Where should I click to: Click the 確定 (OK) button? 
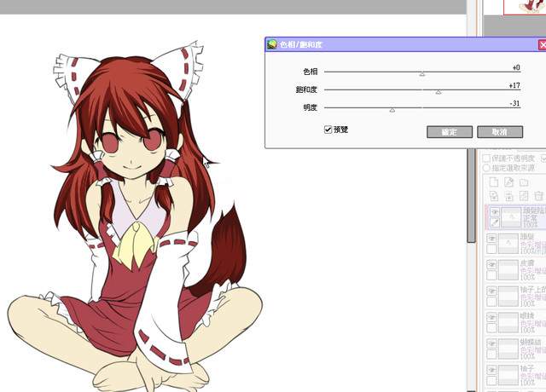[450, 132]
